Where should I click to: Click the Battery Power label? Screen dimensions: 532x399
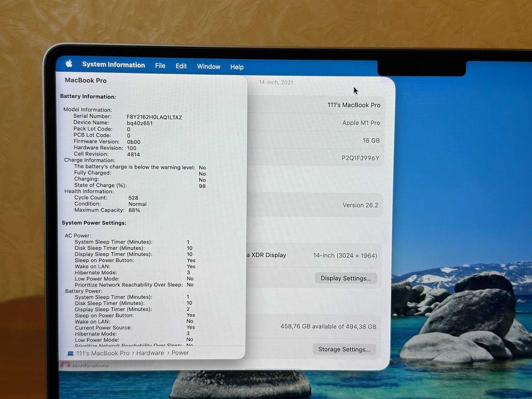tap(84, 291)
